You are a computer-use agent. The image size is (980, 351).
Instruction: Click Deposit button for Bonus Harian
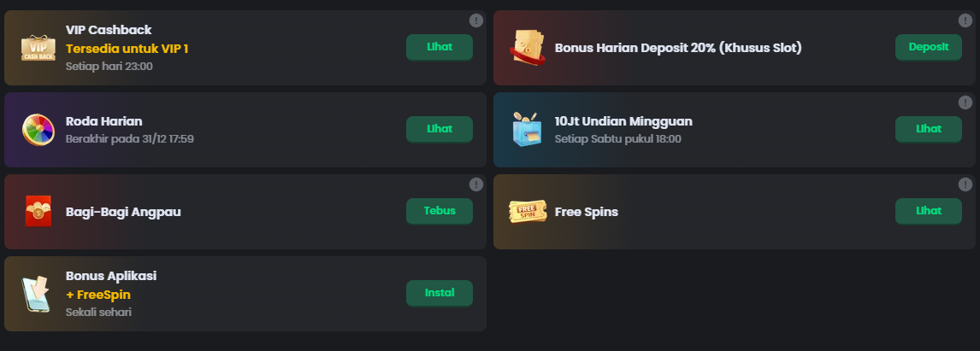click(929, 48)
